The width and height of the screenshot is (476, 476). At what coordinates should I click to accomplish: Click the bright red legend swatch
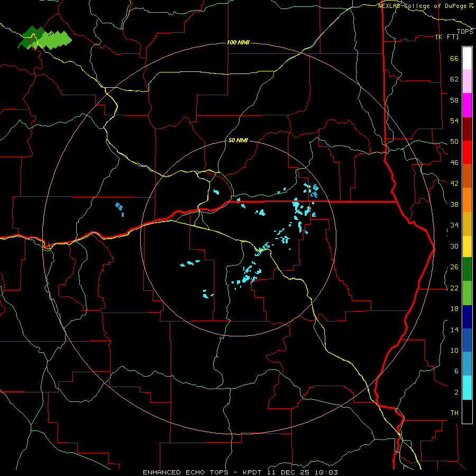[467, 152]
